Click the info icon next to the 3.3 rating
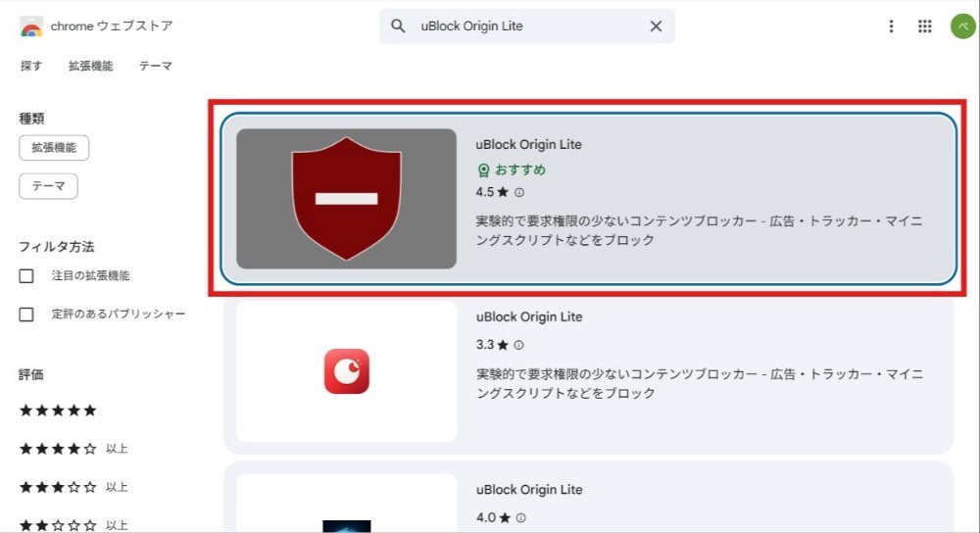 [x=518, y=345]
